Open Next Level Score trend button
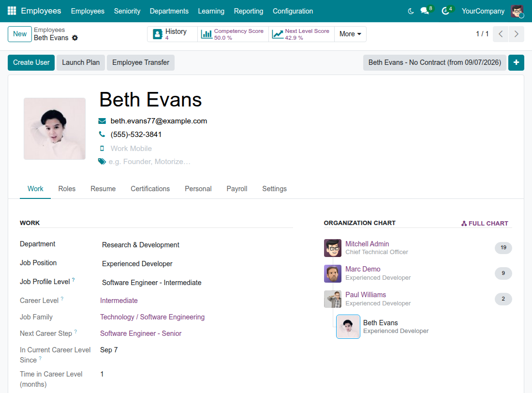532x393 pixels. point(302,34)
